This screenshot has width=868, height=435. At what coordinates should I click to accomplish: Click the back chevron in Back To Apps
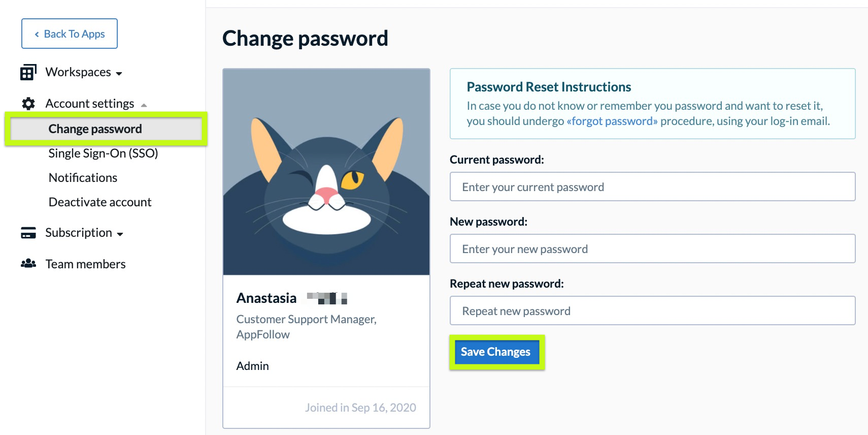click(37, 34)
